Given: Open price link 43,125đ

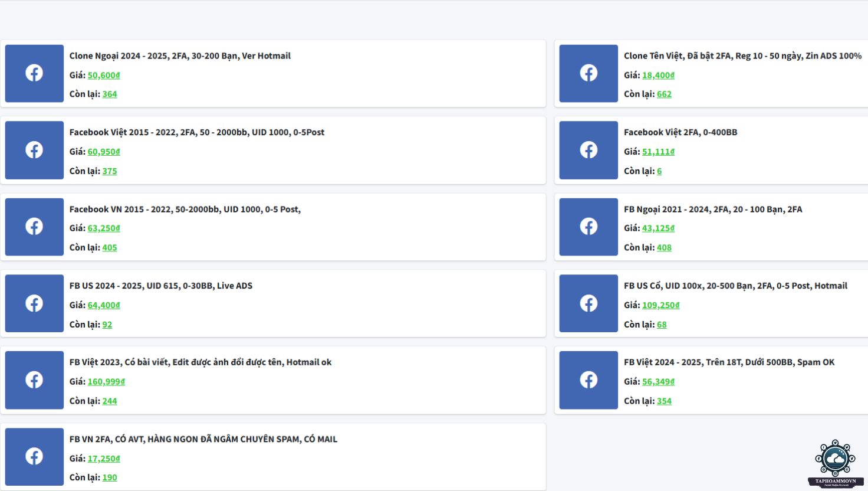Looking at the screenshot, I should pyautogui.click(x=658, y=228).
